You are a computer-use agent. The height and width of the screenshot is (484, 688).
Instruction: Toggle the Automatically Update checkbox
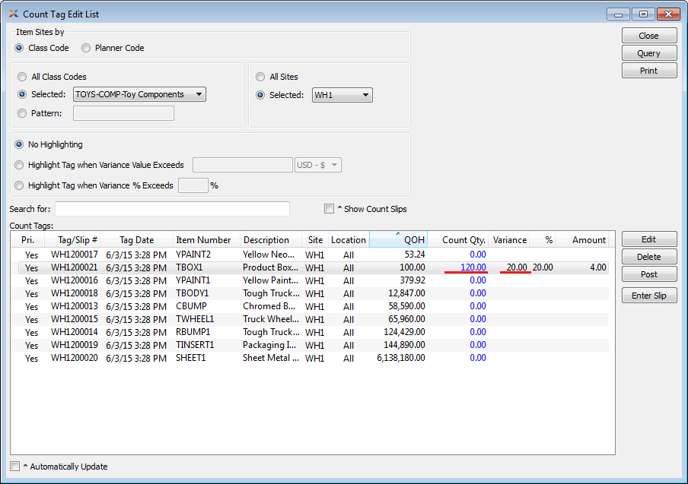tap(14, 466)
